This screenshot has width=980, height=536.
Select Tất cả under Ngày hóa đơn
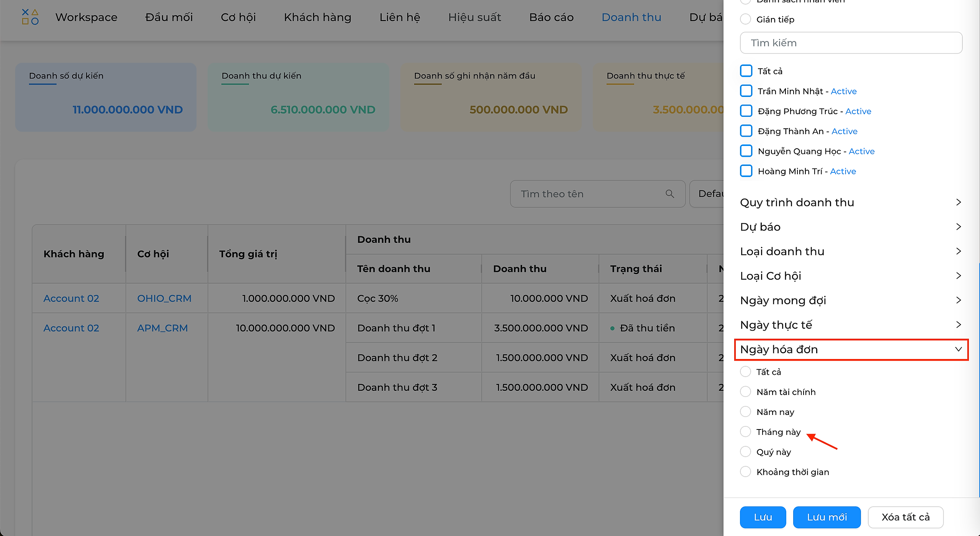coord(745,372)
